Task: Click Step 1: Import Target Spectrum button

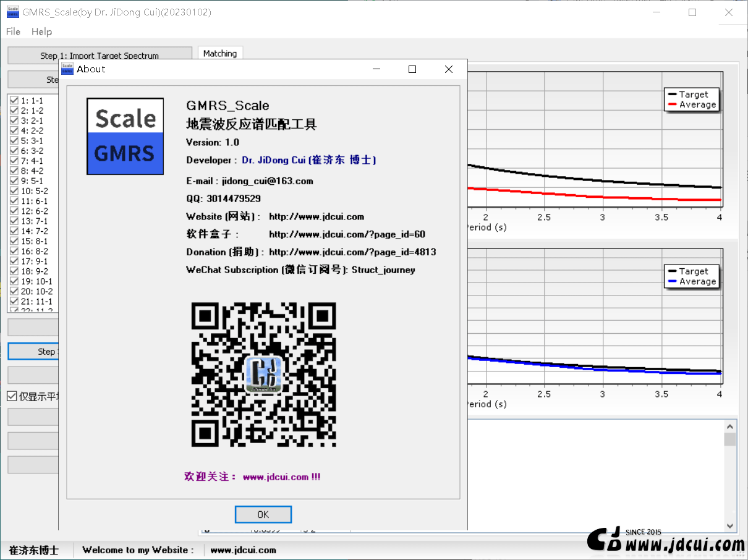Action: tap(100, 56)
